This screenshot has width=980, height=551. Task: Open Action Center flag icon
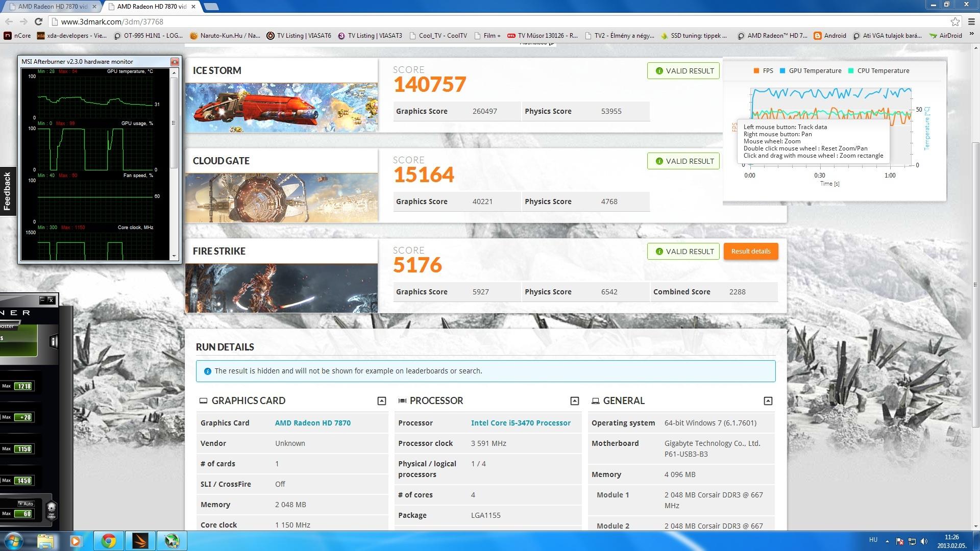pos(900,541)
